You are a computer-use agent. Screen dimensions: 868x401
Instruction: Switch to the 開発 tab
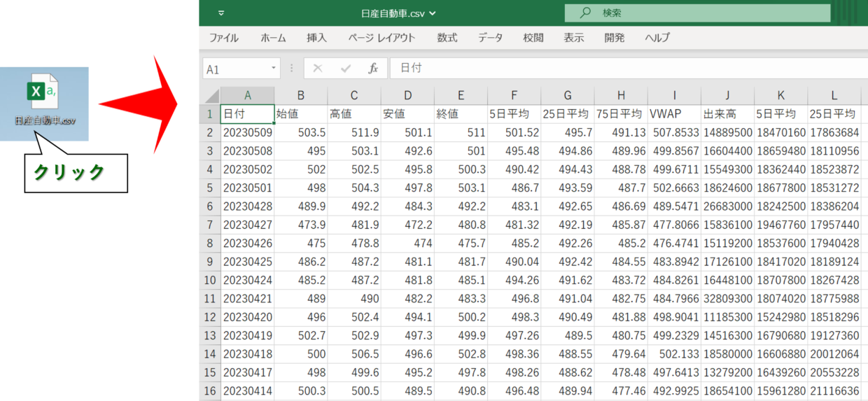coord(615,38)
